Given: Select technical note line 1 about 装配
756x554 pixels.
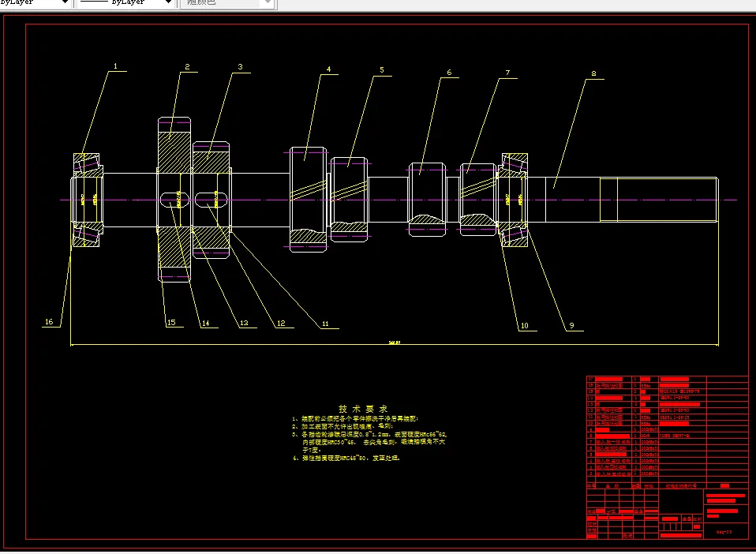Looking at the screenshot, I should [x=356, y=418].
